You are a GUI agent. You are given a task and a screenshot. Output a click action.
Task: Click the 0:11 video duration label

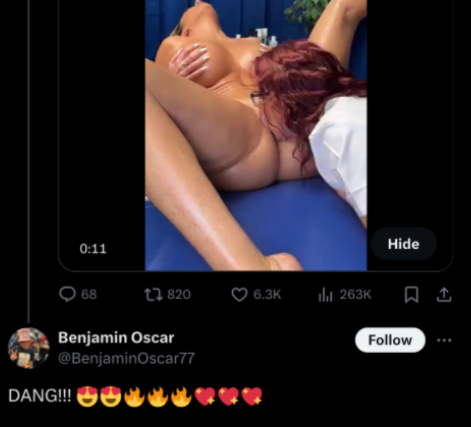tap(93, 249)
